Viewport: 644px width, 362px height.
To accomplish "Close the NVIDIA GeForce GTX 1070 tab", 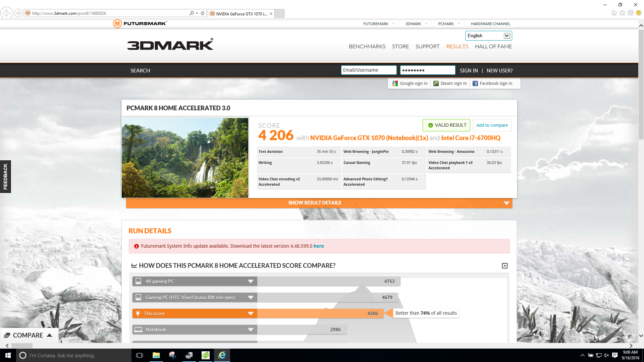I will pos(271,14).
